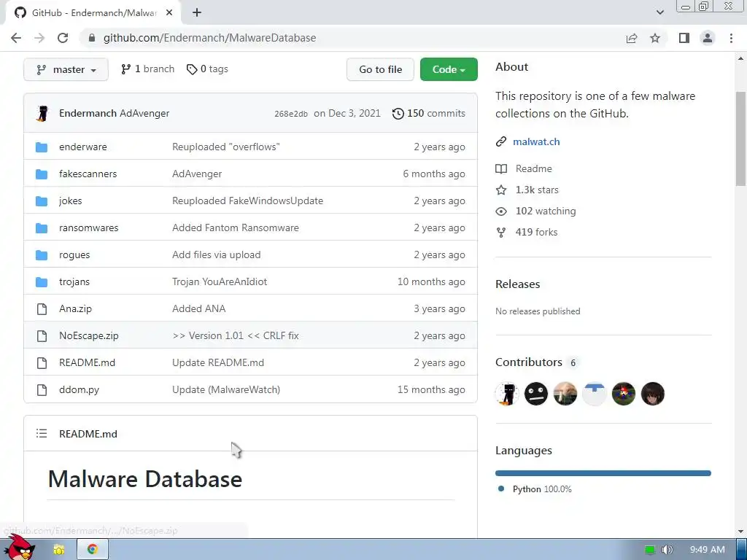
Task: Open the 1 branch link
Action: click(147, 69)
